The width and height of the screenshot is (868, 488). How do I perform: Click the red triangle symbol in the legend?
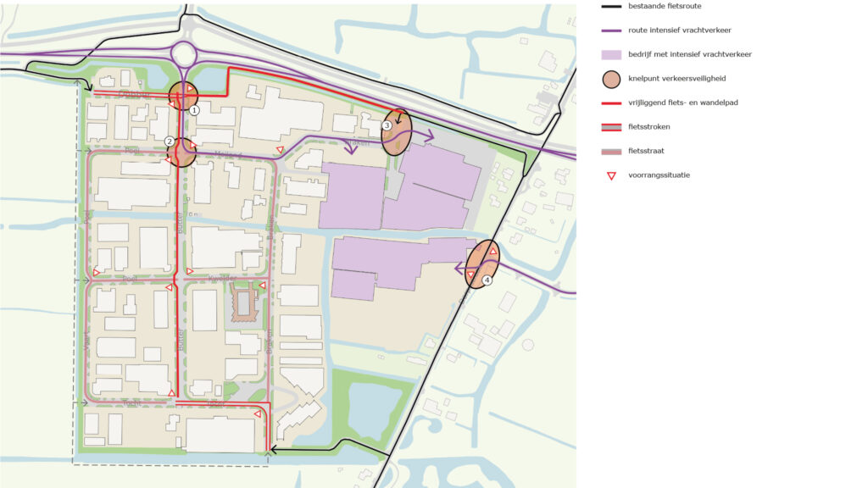[x=612, y=176]
